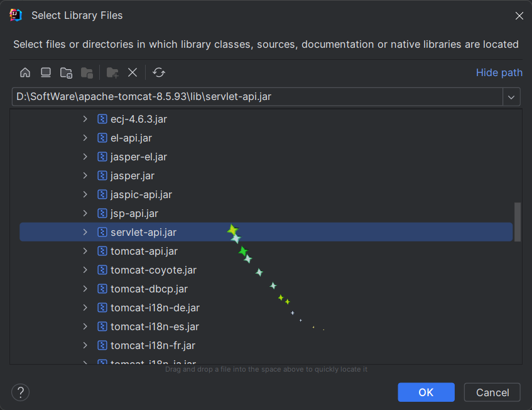
Task: Create a New Folder toolbar icon
Action: tap(112, 73)
